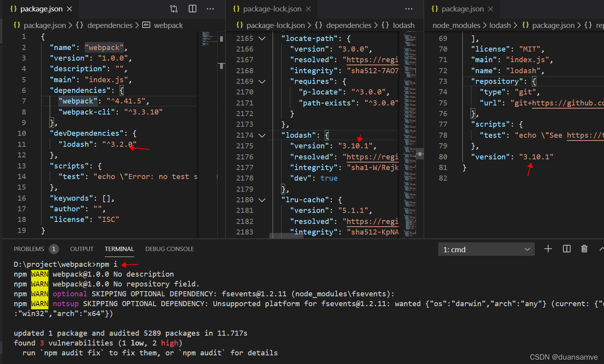
Task: Select the first package.json tab
Action: (x=41, y=9)
